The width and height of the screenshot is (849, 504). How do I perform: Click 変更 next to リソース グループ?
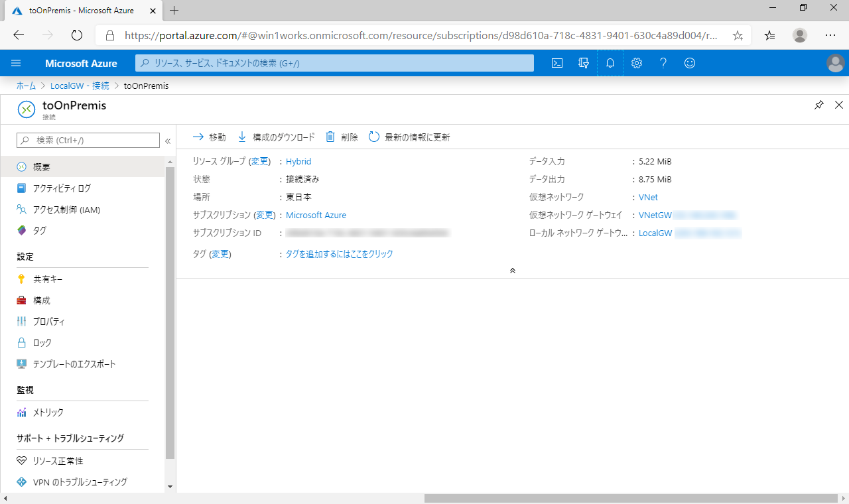[x=259, y=161]
